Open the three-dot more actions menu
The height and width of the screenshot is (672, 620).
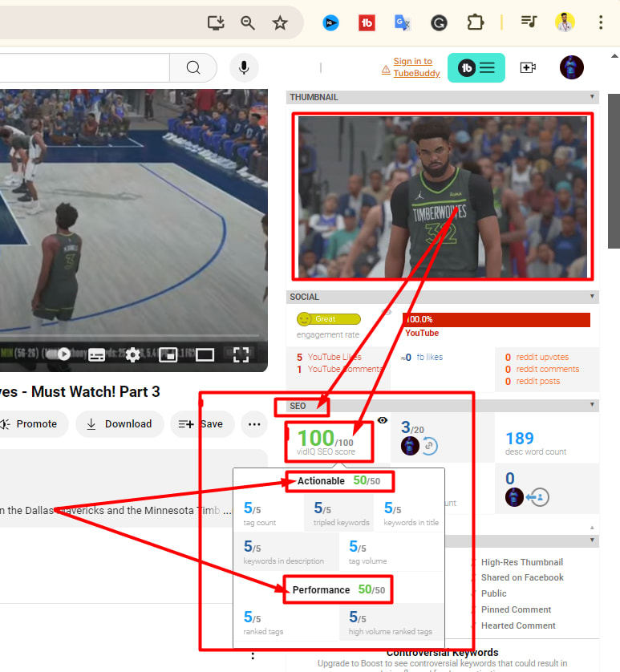pos(254,424)
